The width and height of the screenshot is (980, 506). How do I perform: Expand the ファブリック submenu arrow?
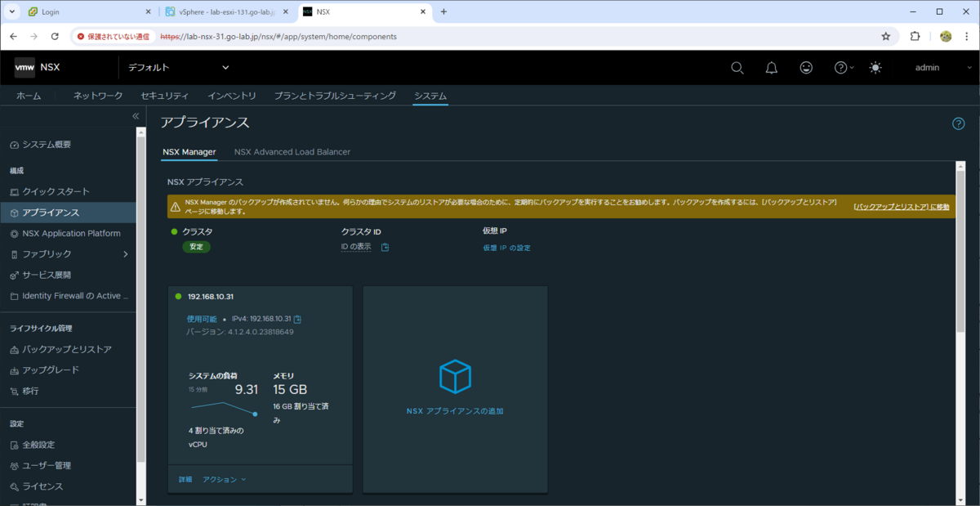click(x=125, y=254)
